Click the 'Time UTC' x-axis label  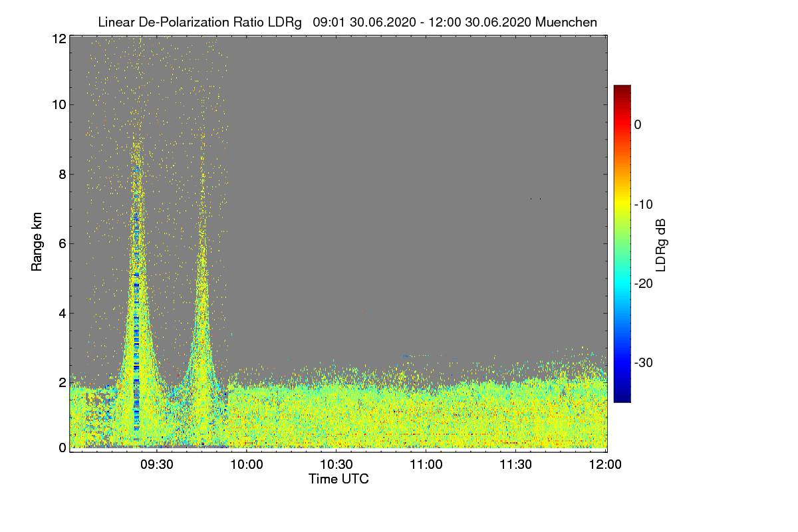[338, 479]
